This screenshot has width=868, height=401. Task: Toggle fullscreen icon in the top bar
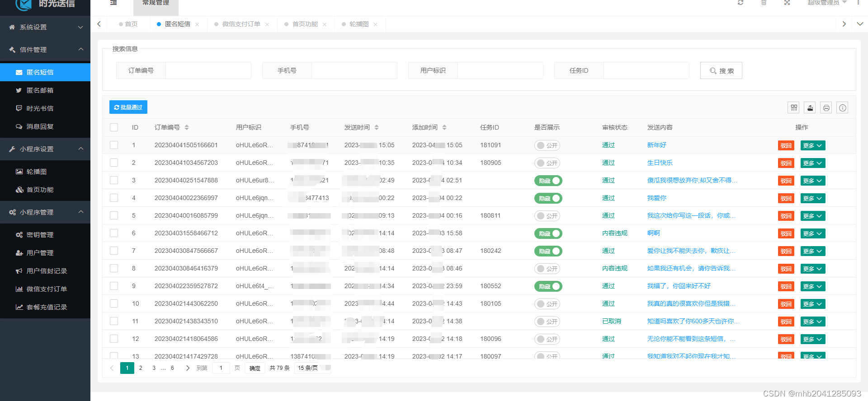click(787, 3)
